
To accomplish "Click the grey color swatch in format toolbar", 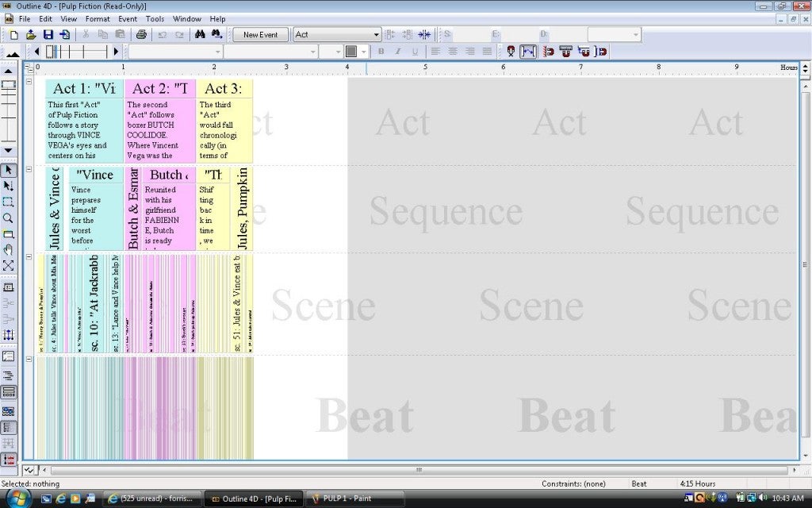I will (351, 52).
